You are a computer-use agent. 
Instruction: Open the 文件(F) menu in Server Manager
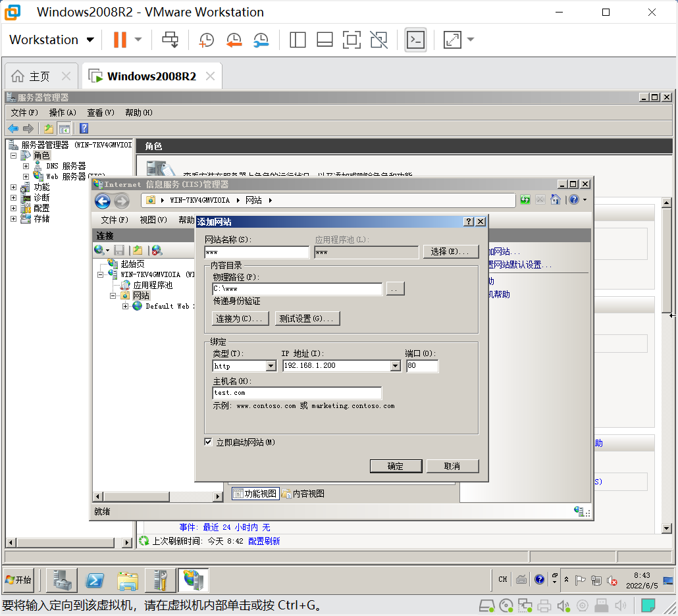click(x=24, y=113)
